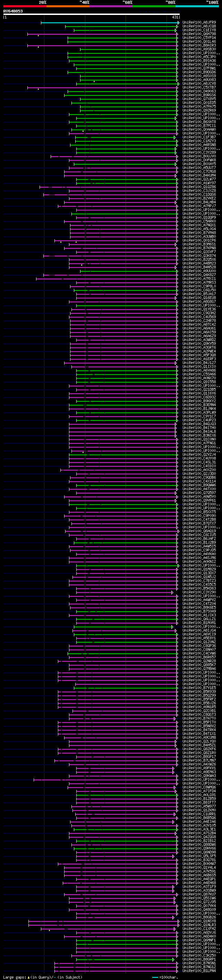Viewport: 222px width, 980px height.
Task: Choose hit UniRef100_A9S0S9
Action: tap(199, 76)
